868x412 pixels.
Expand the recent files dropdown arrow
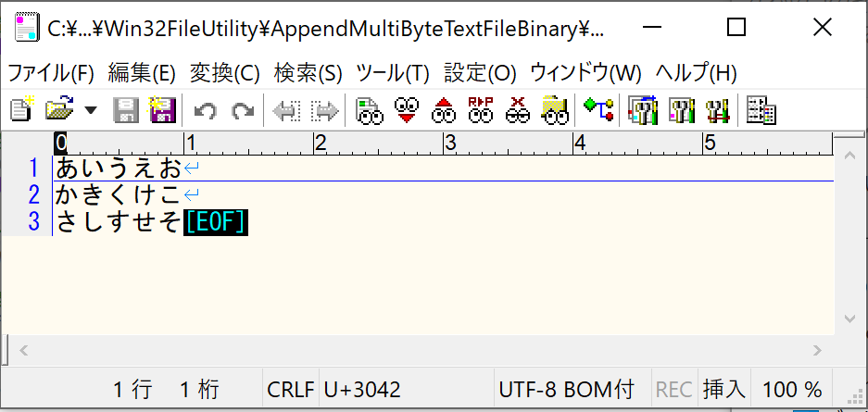[91, 110]
